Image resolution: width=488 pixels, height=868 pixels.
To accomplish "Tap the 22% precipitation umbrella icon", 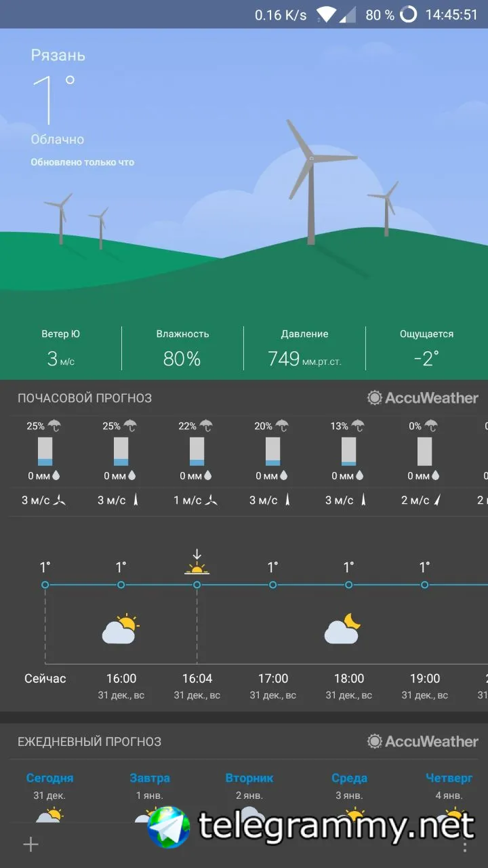I will pyautogui.click(x=206, y=426).
